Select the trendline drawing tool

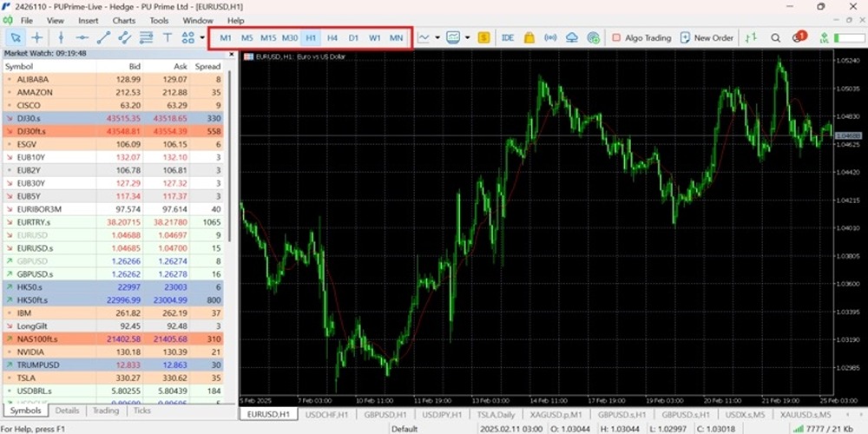pyautogui.click(x=103, y=37)
